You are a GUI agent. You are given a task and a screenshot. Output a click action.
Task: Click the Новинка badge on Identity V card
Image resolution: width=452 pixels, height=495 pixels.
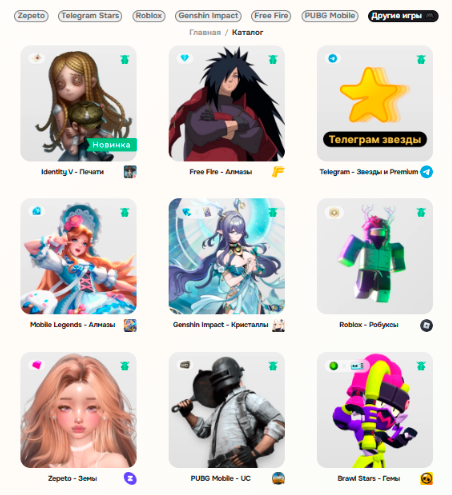click(112, 145)
